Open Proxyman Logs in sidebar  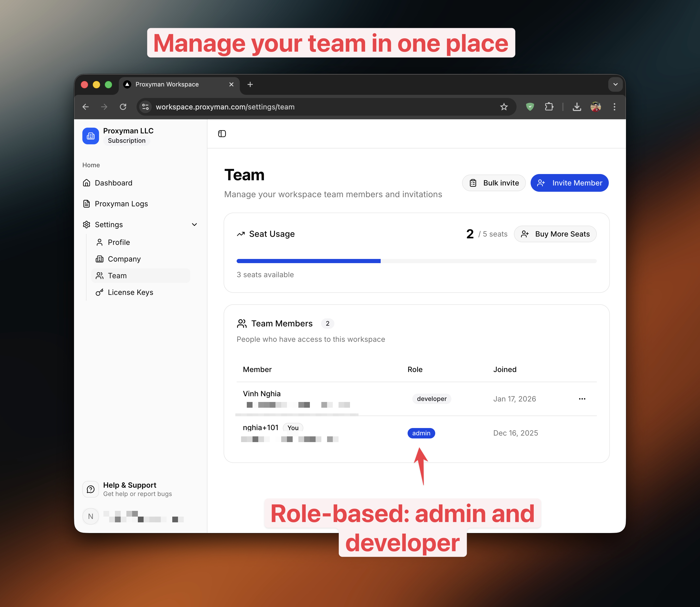(121, 203)
